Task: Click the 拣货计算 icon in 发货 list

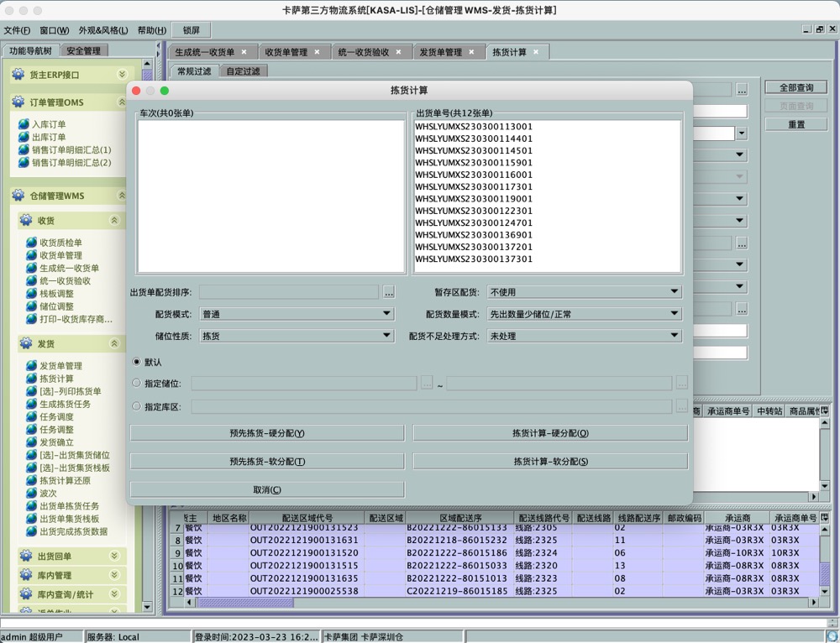Action: pos(32,379)
